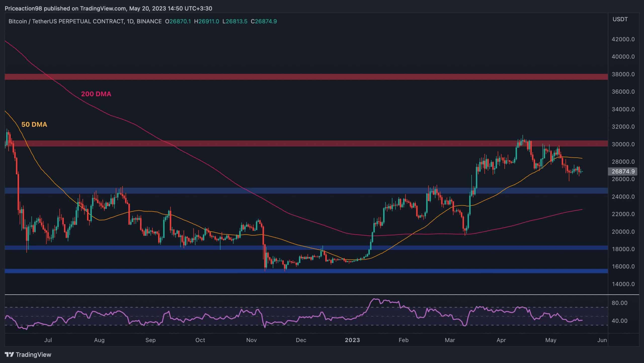Click the 50 DMA label on the chart
The image size is (644, 363).
point(34,124)
